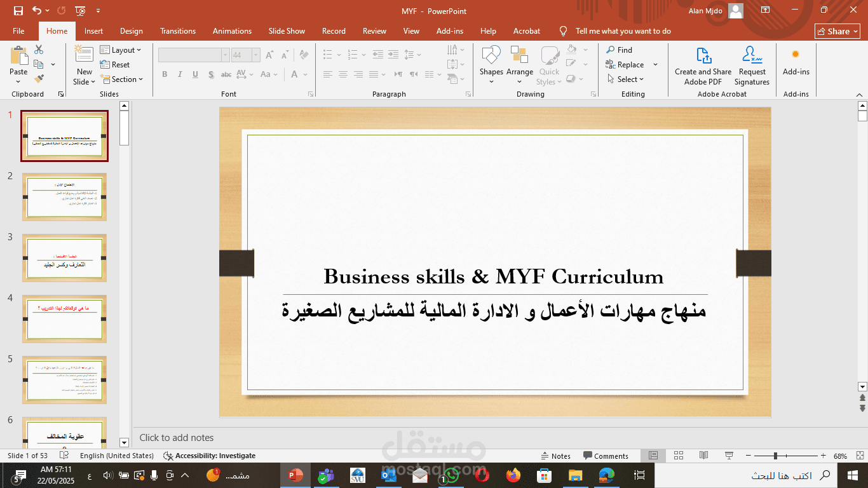The image size is (868, 488).
Task: Switch to Reading View icon
Action: [704, 456]
